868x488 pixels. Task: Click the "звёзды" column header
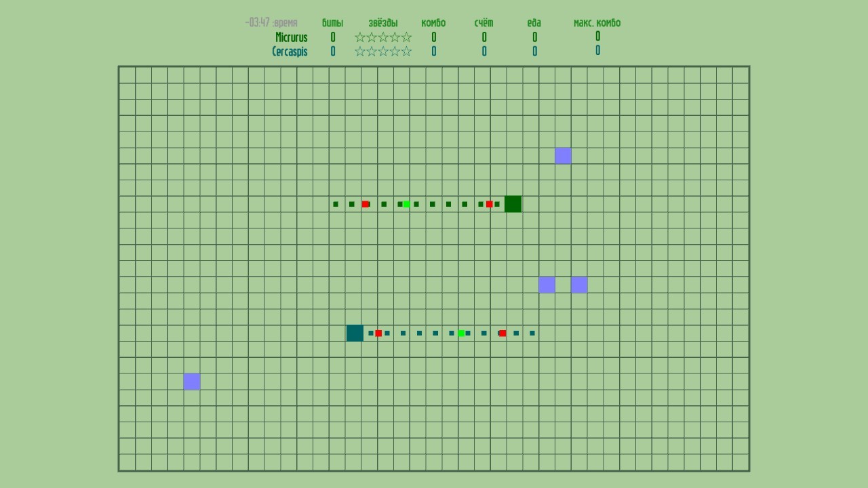[383, 23]
